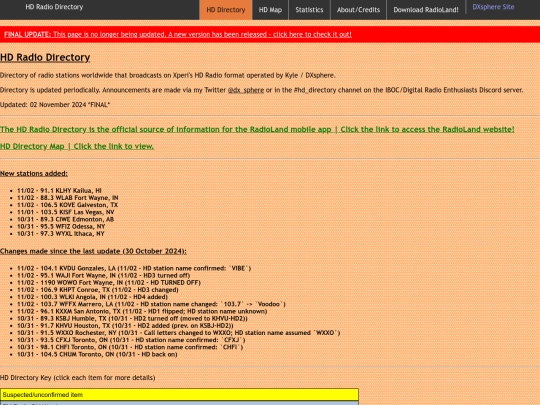This screenshot has width=540, height=405.
Task: Click the '103.7 WFFX Marrero, LA' change row
Action: point(151,304)
